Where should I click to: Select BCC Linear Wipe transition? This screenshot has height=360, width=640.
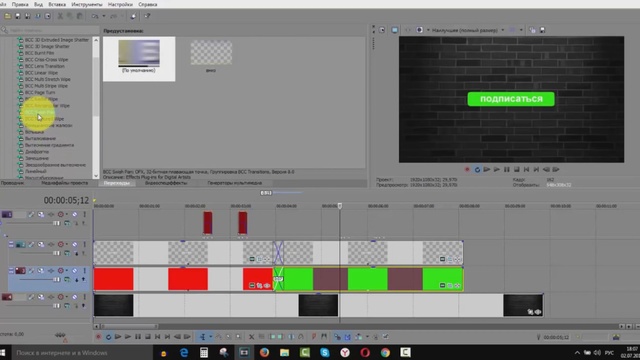(x=41, y=73)
